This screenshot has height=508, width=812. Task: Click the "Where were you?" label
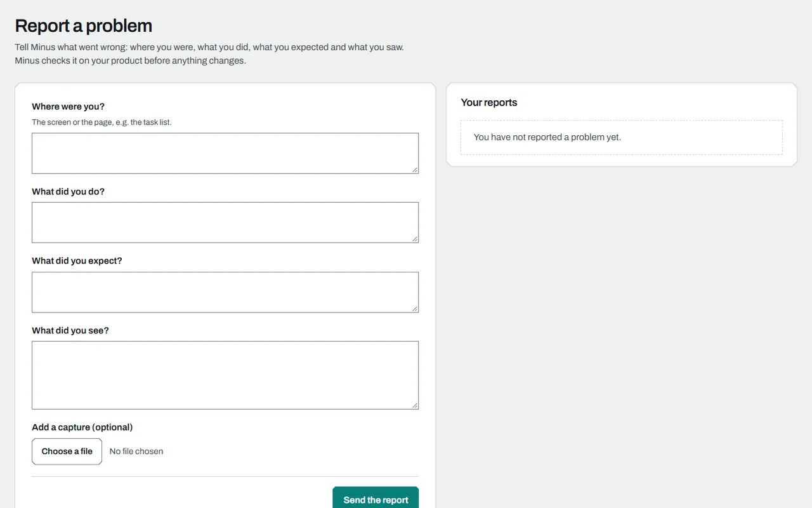click(x=69, y=107)
